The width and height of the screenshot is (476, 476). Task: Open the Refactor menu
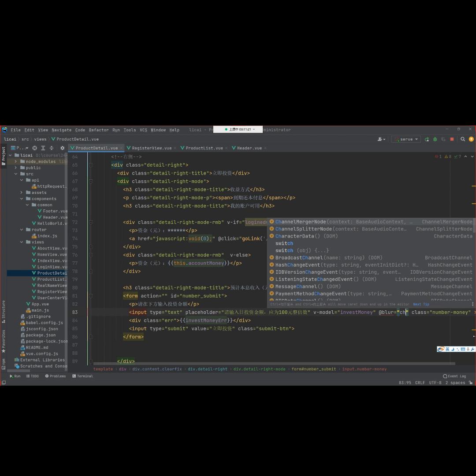pyautogui.click(x=98, y=130)
